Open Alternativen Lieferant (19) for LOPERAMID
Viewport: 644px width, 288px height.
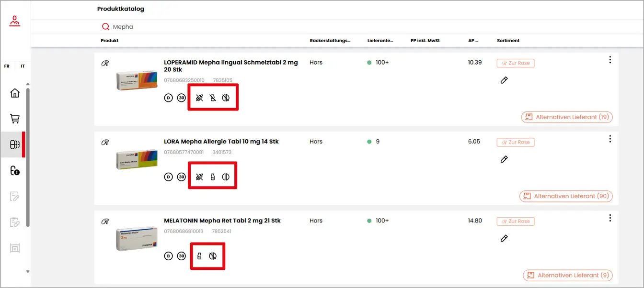[567, 117]
